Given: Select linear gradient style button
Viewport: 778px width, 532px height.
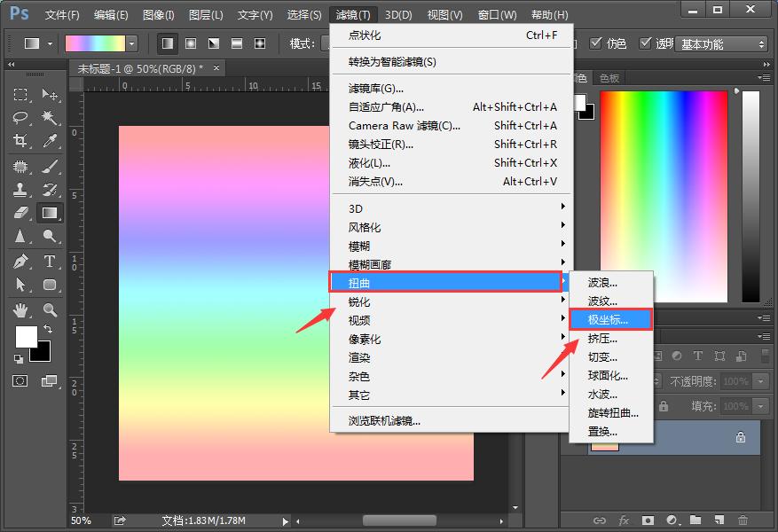Looking at the screenshot, I should (167, 43).
